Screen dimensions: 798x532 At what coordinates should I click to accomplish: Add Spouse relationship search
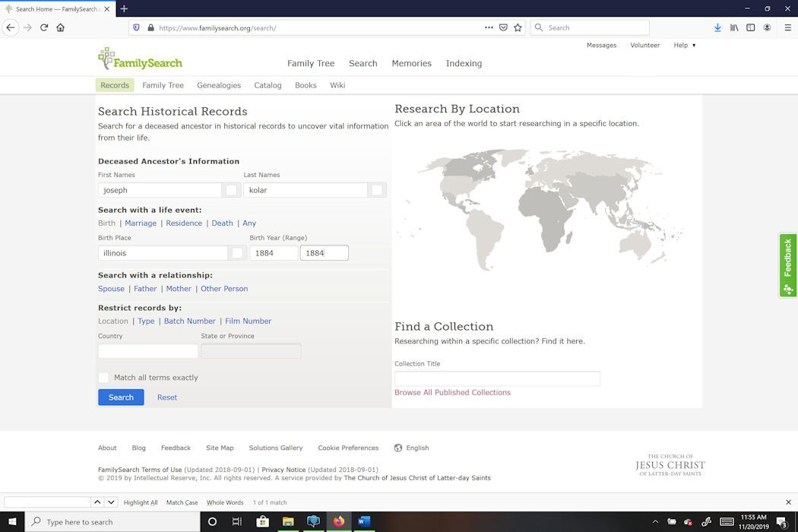(x=111, y=289)
